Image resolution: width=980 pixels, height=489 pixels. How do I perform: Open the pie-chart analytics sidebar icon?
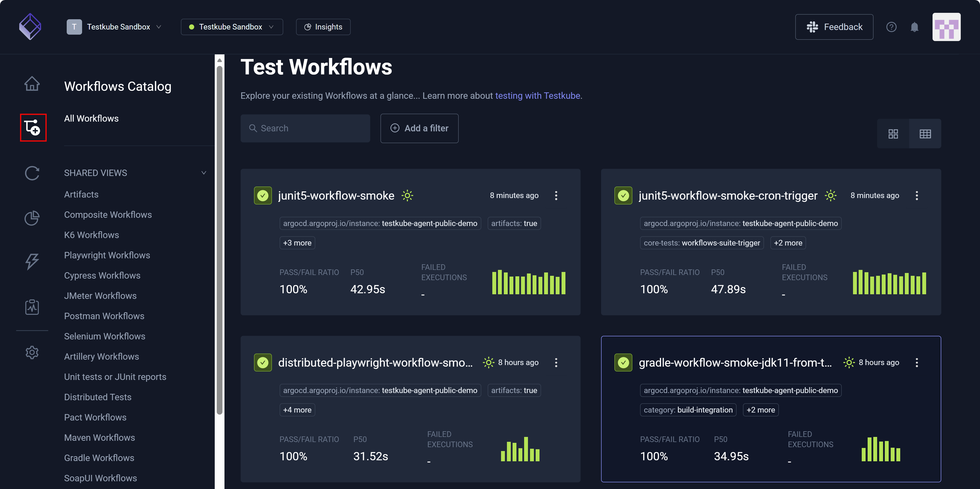point(32,218)
